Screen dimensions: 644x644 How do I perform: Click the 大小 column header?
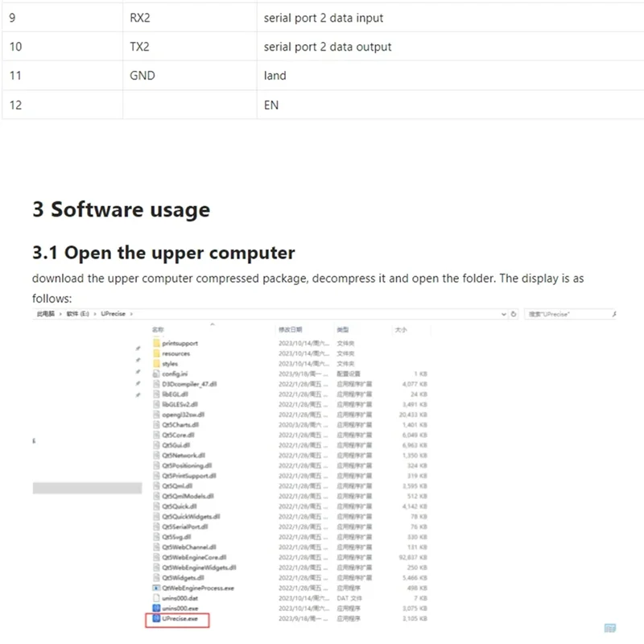(400, 330)
